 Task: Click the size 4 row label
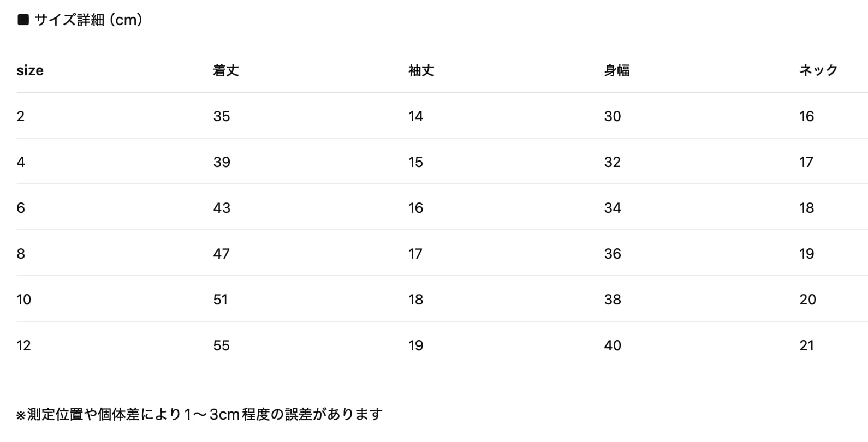click(x=21, y=162)
